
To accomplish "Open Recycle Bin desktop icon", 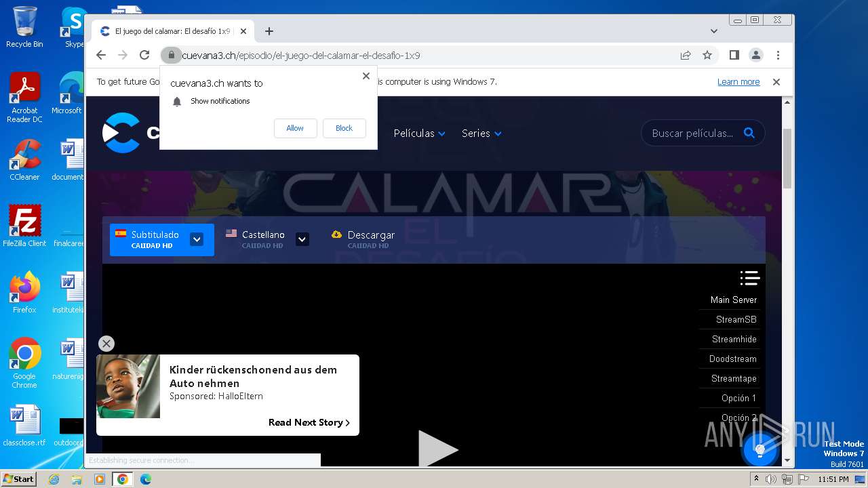I will (24, 26).
